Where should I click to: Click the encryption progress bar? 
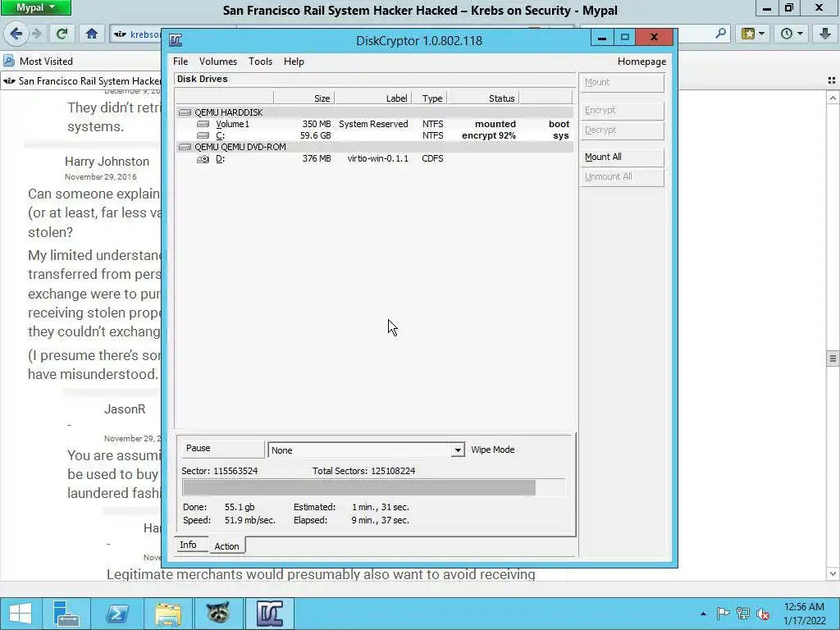point(373,488)
